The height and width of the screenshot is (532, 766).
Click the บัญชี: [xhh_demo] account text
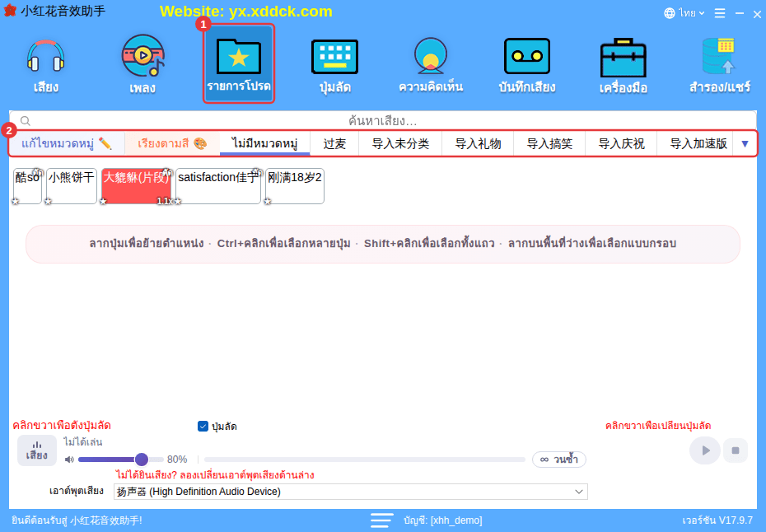click(443, 520)
